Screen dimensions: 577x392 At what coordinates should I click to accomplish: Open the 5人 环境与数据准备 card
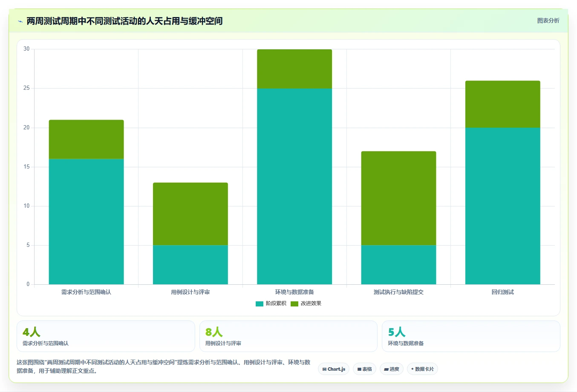[x=471, y=336]
